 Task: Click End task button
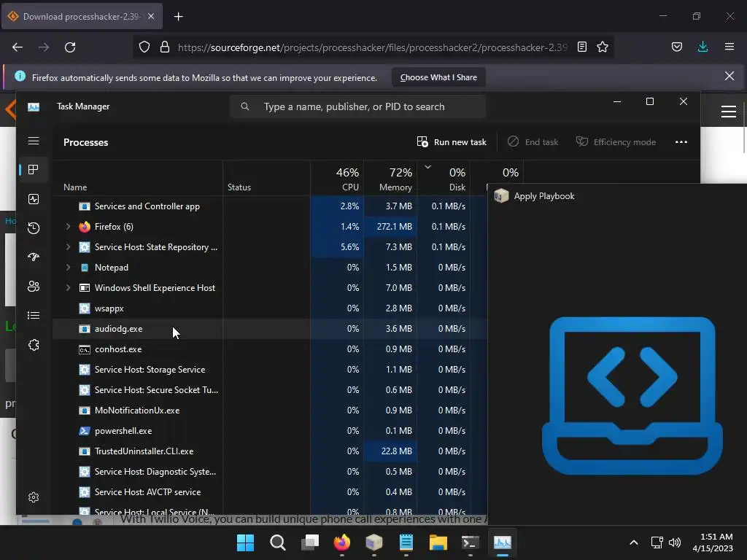tap(533, 142)
